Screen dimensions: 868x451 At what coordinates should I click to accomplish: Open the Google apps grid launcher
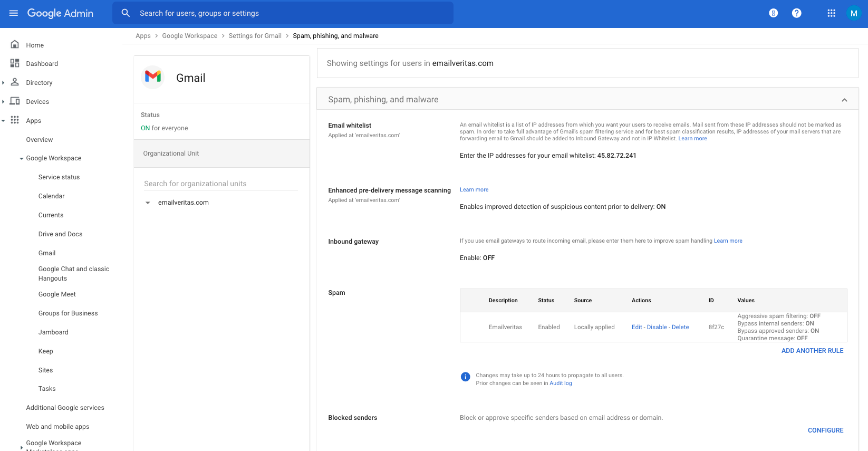831,13
